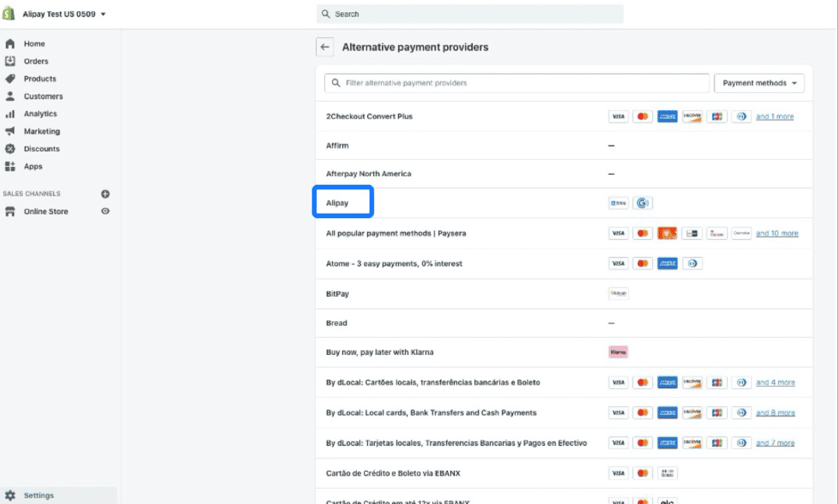Click 'and 7 more' link
The width and height of the screenshot is (838, 504).
775,443
